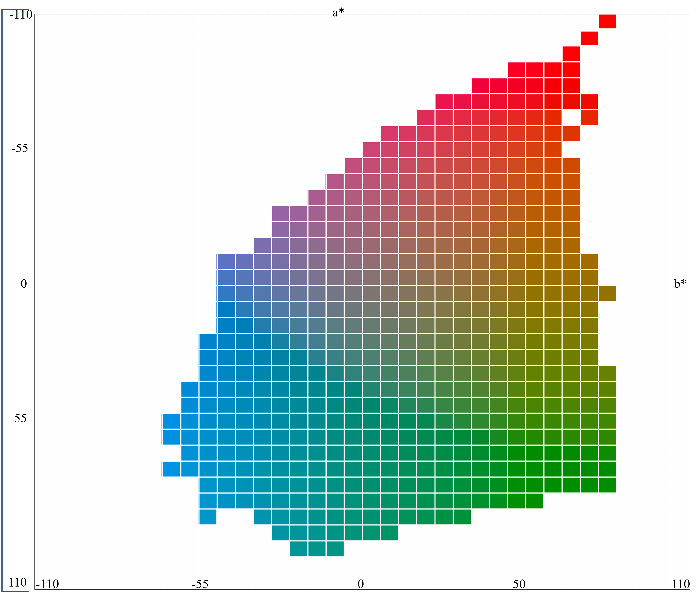Choose the rightmost teal-green swatch in bottom row
Image resolution: width=700 pixels, height=599 pixels.
(335, 549)
